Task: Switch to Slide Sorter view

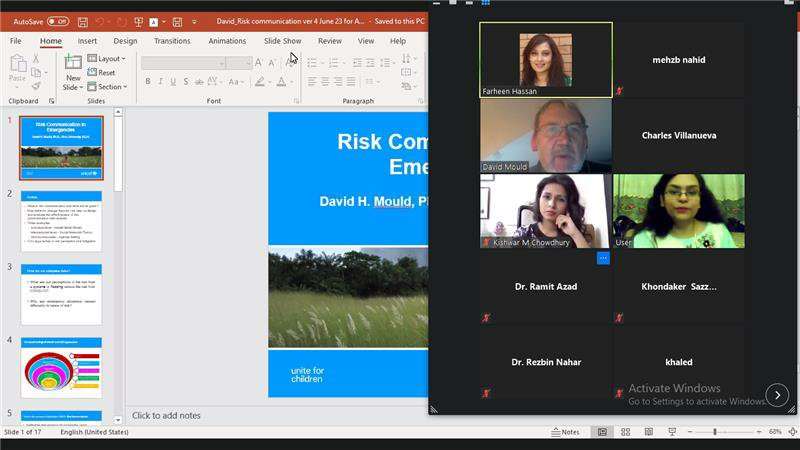Action: pos(624,432)
